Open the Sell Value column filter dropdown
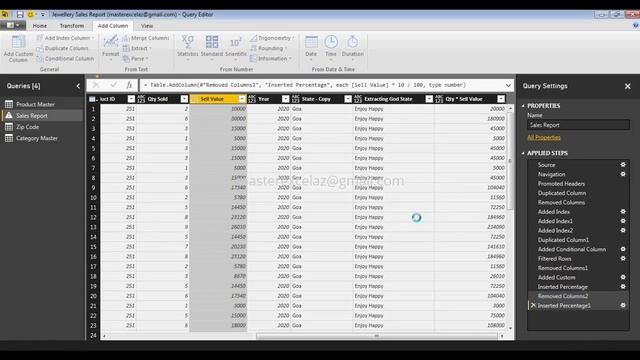 242,99
